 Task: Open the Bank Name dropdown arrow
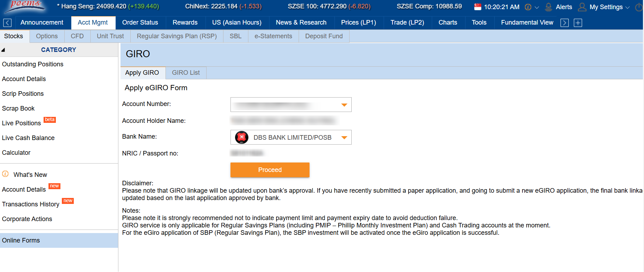tap(344, 138)
